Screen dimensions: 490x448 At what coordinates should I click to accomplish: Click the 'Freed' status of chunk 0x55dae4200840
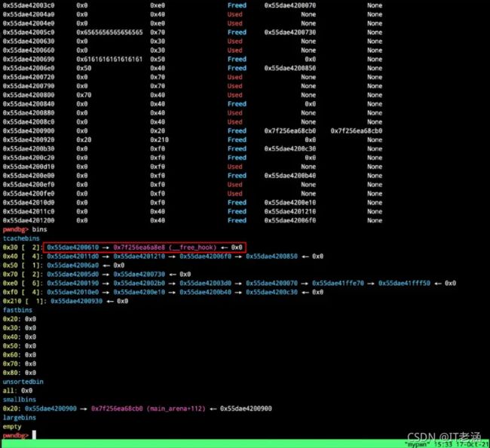tap(237, 104)
